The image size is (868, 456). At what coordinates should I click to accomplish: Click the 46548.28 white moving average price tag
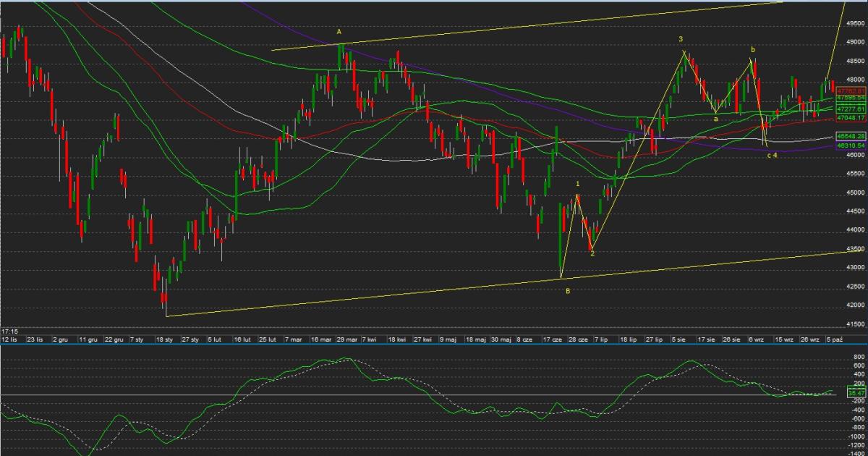pyautogui.click(x=851, y=136)
